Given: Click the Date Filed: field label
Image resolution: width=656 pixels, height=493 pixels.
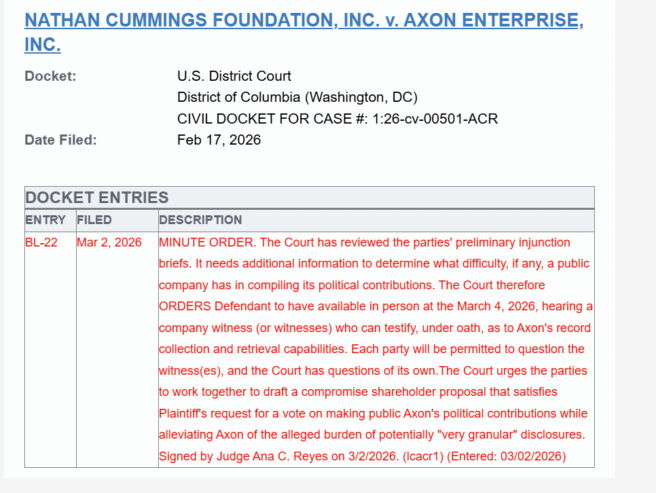Looking at the screenshot, I should click(61, 140).
